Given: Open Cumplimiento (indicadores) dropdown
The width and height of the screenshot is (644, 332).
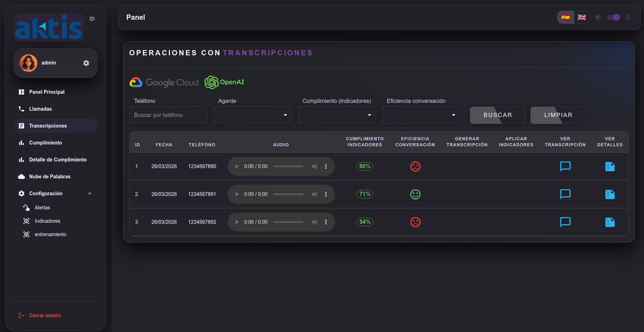Looking at the screenshot, I should (x=337, y=115).
